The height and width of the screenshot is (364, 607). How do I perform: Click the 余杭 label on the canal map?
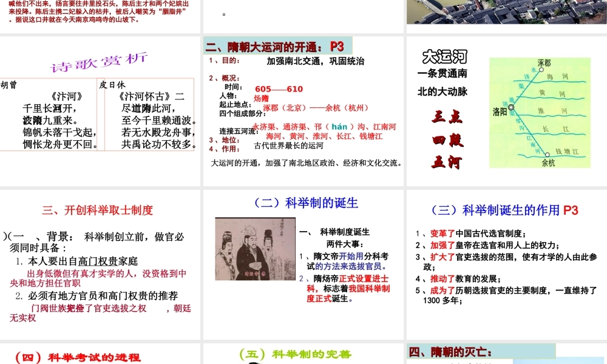pos(548,163)
